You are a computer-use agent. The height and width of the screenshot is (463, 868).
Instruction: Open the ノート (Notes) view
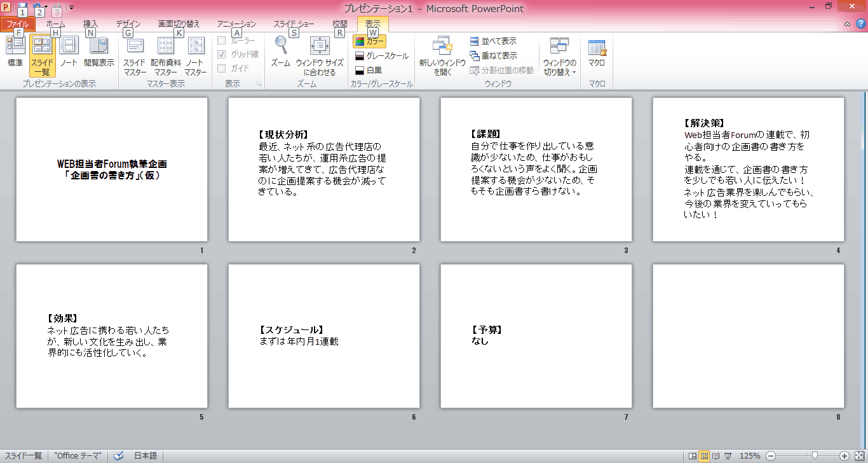click(68, 51)
